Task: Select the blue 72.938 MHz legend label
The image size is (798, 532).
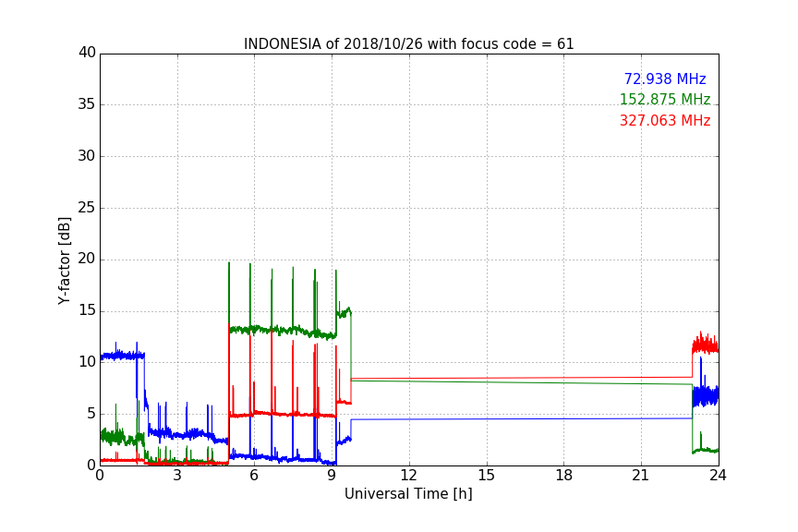Action: pos(665,79)
